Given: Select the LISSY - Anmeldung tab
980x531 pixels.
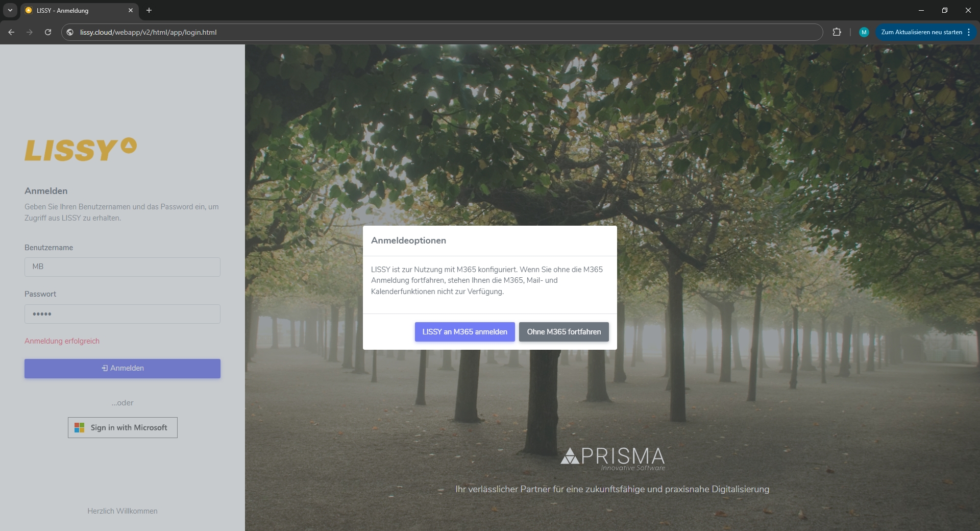Looking at the screenshot, I should click(x=79, y=10).
